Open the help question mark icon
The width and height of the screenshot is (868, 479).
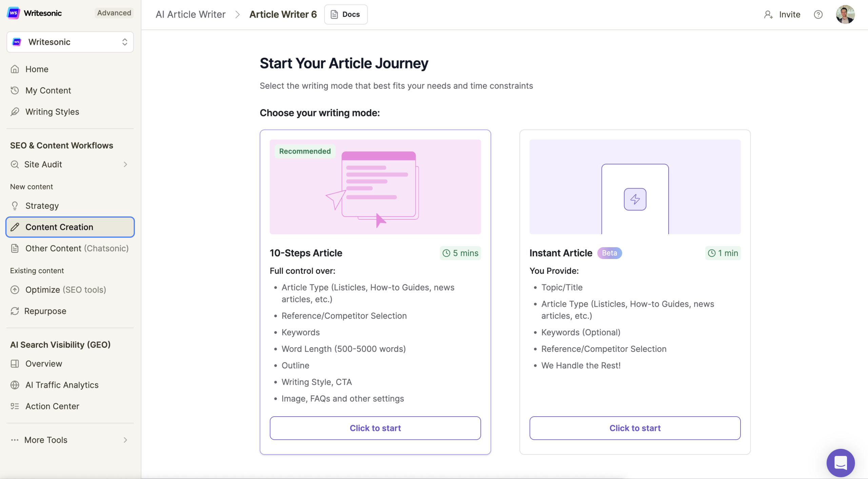pyautogui.click(x=818, y=14)
